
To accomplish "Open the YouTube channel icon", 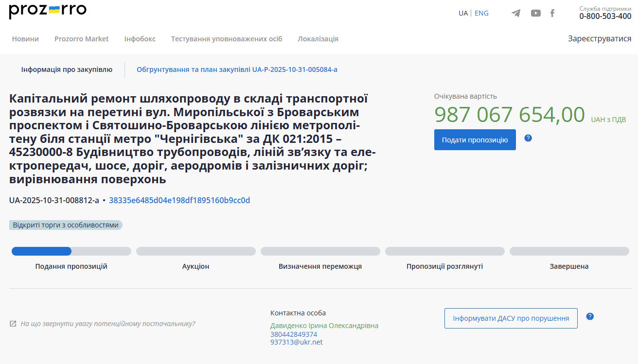I will [x=535, y=13].
